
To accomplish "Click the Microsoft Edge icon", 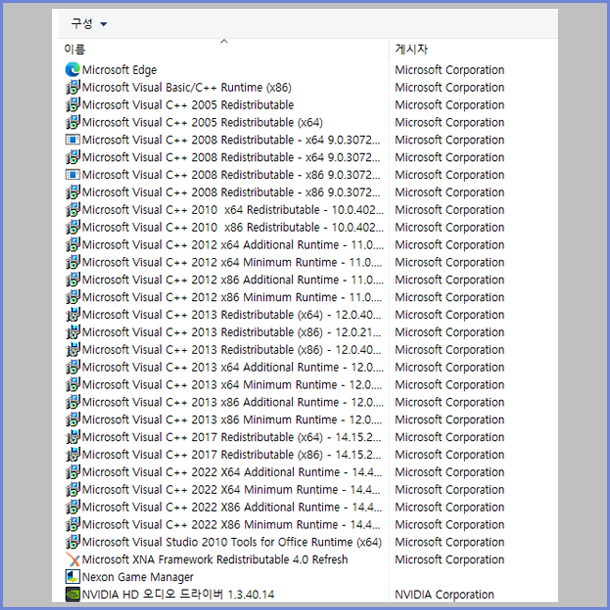I will tap(73, 70).
